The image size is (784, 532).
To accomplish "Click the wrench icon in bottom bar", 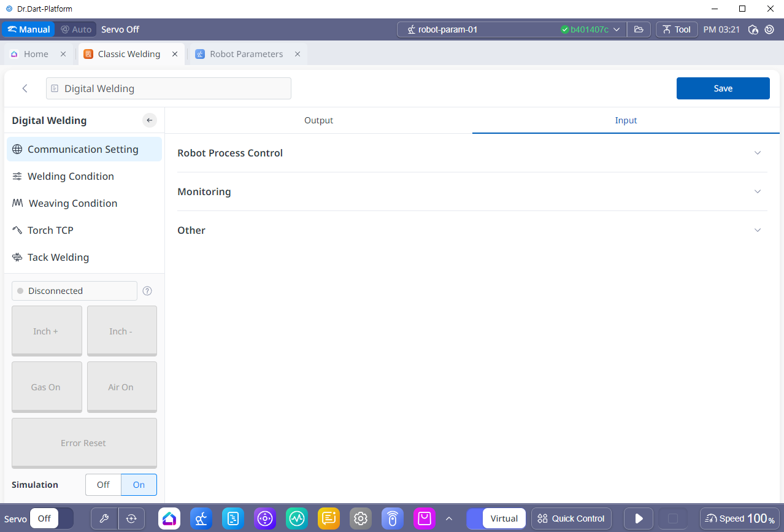I will click(x=104, y=519).
